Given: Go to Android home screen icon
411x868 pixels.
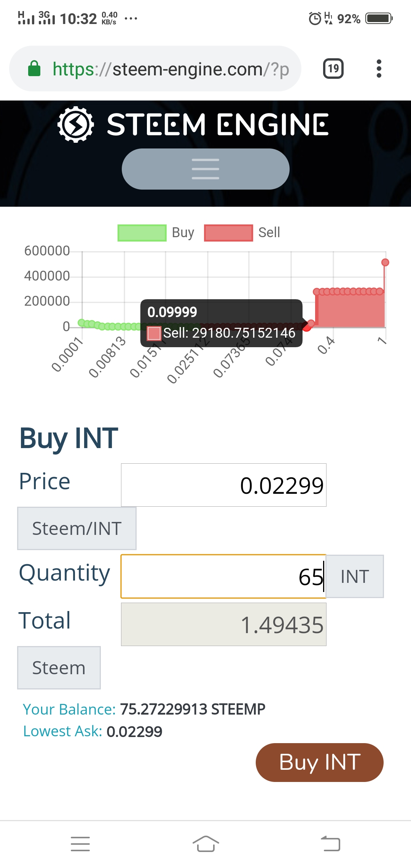Looking at the screenshot, I should point(205,844).
